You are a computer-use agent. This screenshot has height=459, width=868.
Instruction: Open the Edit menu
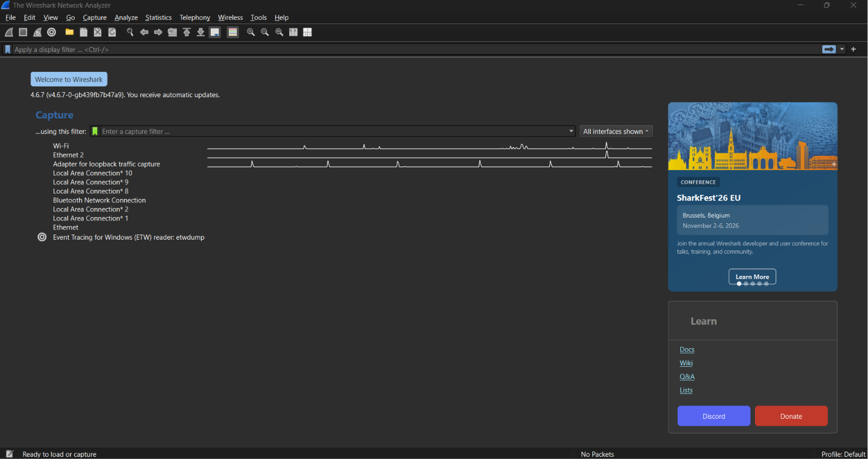coord(29,18)
